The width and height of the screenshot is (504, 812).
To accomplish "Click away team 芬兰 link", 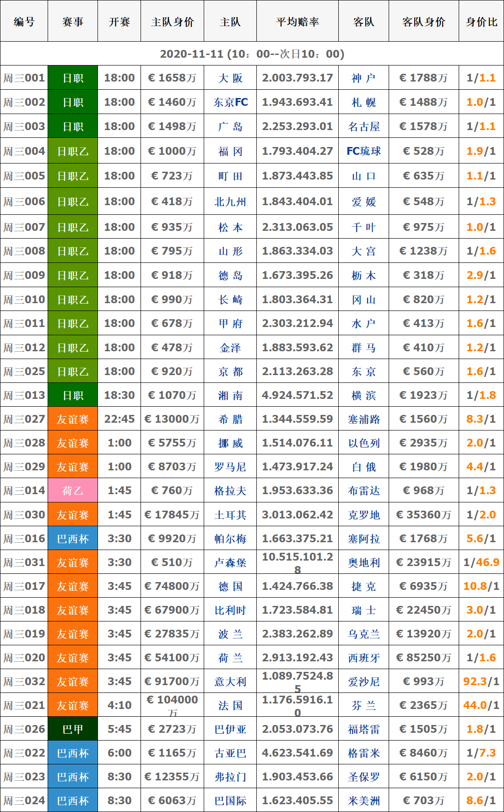I will coord(363,705).
